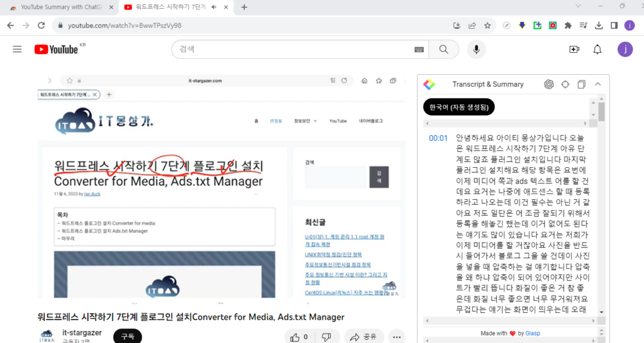Select the 한국어 (자동 생성됨) language button

pos(458,107)
